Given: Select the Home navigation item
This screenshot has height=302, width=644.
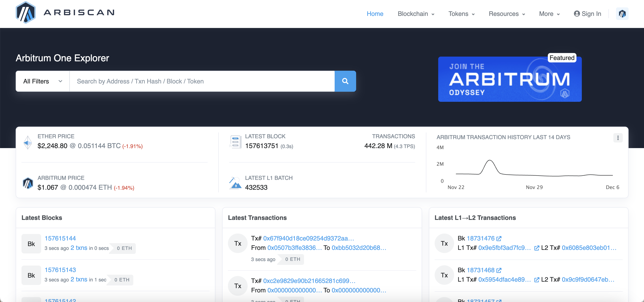Looking at the screenshot, I should click(x=375, y=14).
